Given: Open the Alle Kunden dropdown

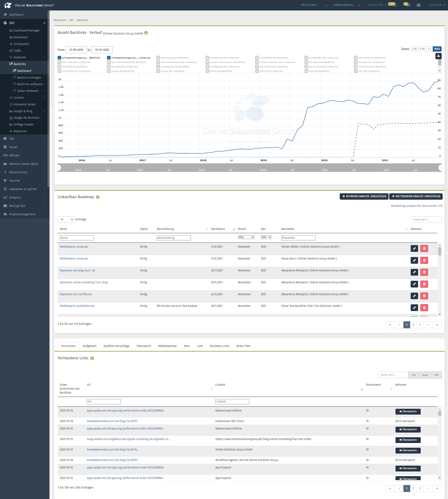Looking at the screenshot, I should pos(314,5).
